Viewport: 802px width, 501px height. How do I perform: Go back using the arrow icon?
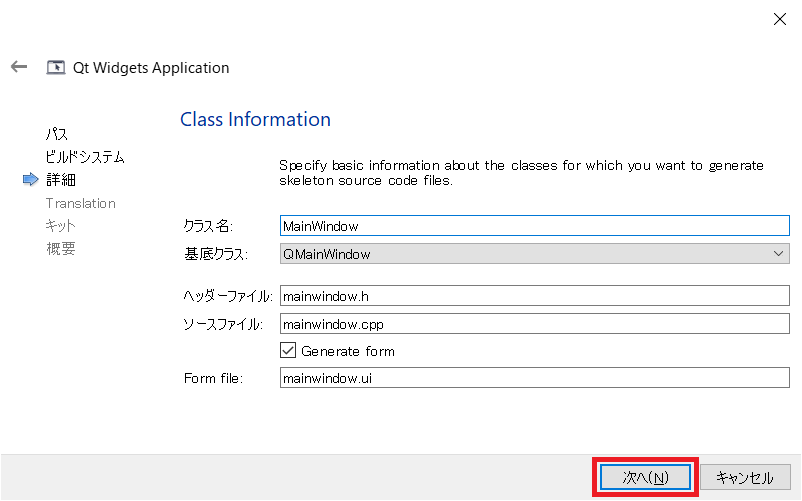19,66
